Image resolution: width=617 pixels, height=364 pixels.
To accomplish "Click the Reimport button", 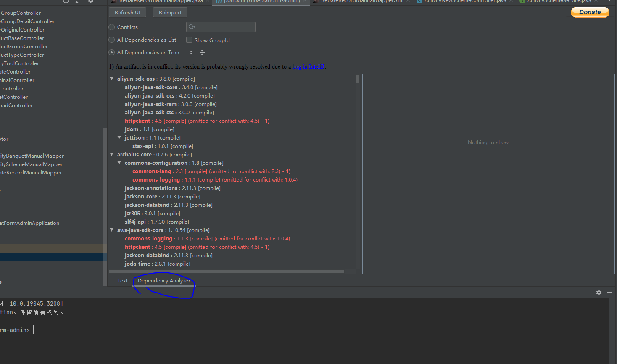I will coord(170,13).
